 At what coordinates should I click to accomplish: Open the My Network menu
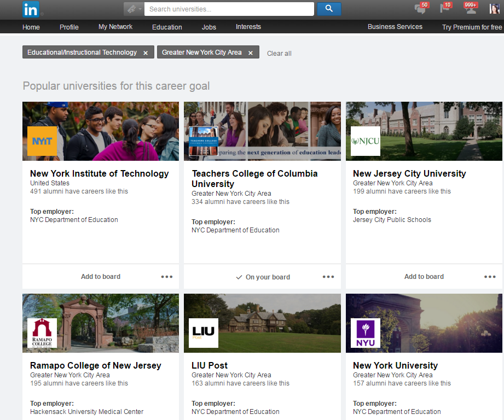(x=115, y=27)
